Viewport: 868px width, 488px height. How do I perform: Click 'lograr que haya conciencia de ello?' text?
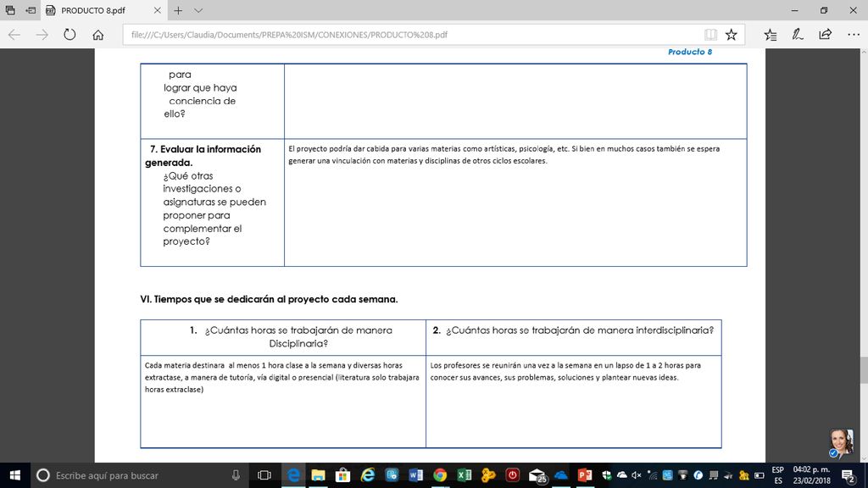click(x=200, y=101)
